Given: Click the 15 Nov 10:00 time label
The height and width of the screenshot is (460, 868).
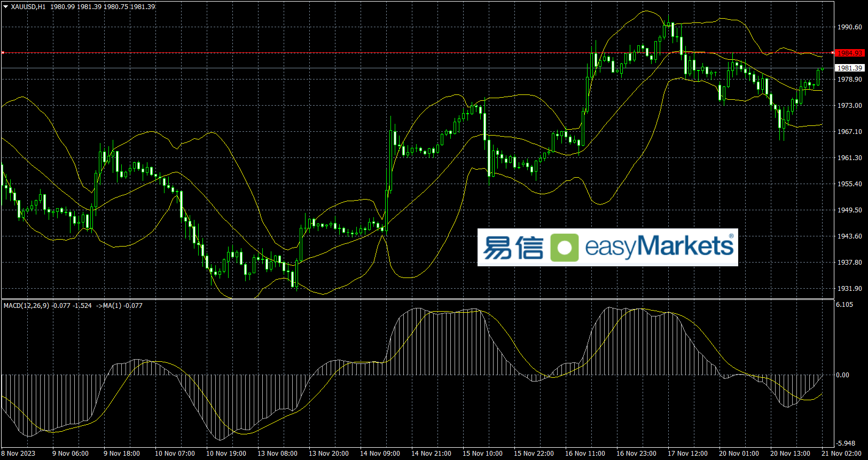Looking at the screenshot, I should [x=483, y=454].
